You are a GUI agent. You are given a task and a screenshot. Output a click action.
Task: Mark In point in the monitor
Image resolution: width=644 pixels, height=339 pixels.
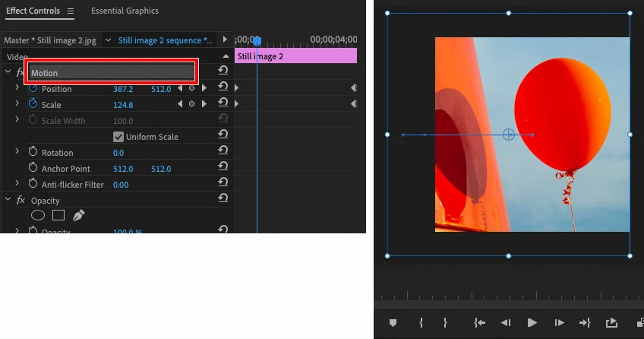(x=421, y=323)
